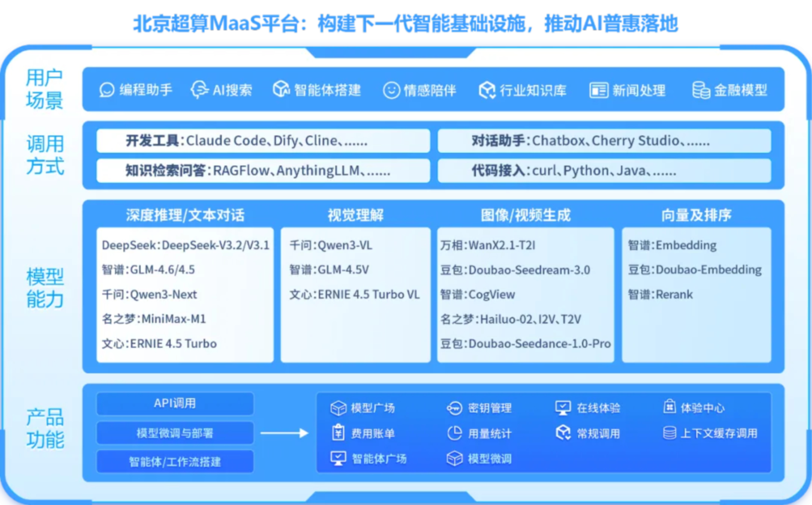
Task: Click the AI搜索 icon
Action: [x=199, y=90]
